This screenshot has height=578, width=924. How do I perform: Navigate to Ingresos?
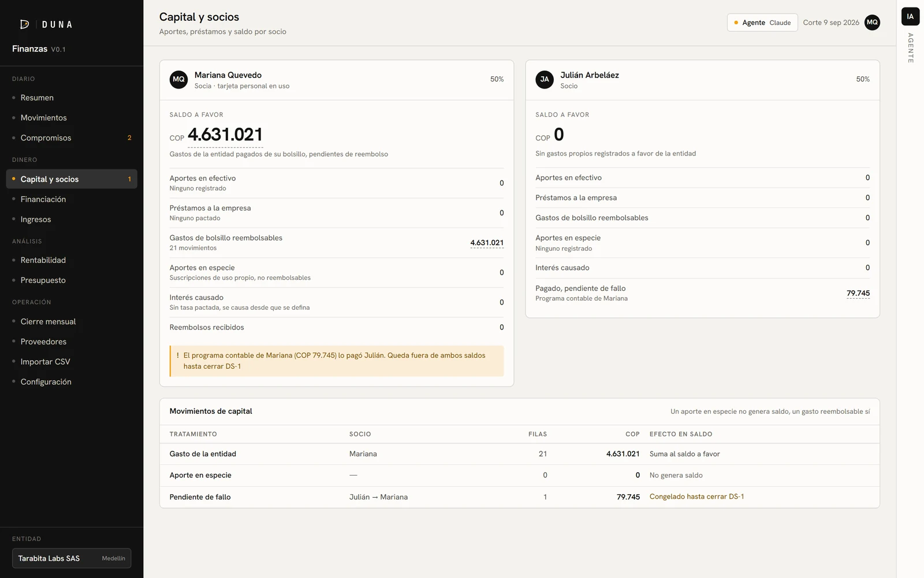pyautogui.click(x=72, y=220)
